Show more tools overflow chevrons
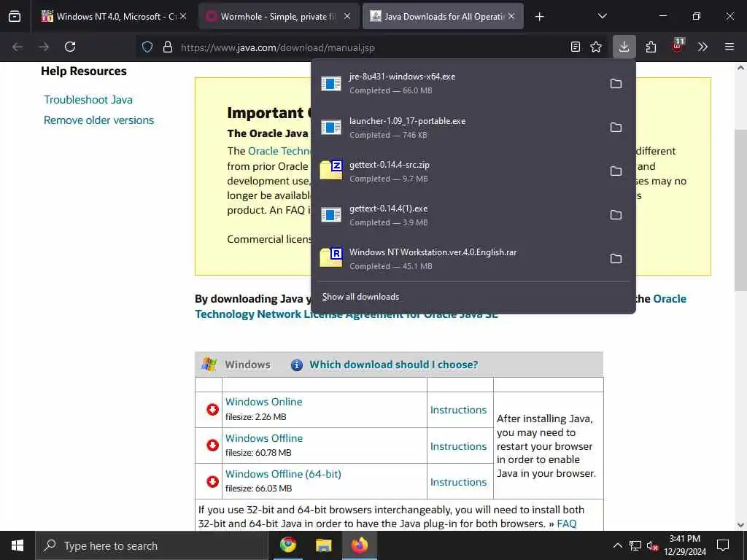The width and height of the screenshot is (747, 560). (703, 47)
